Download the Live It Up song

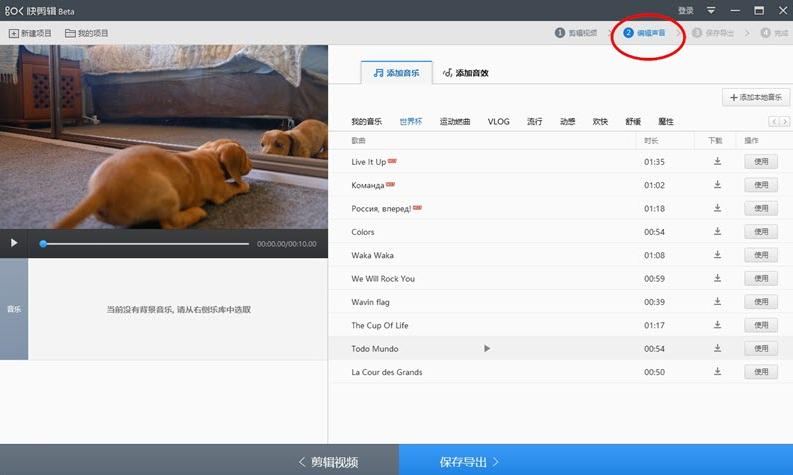[717, 161]
